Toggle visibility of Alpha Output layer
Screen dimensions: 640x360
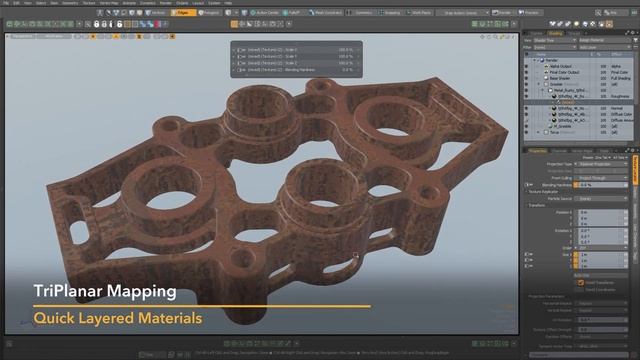tap(527, 66)
